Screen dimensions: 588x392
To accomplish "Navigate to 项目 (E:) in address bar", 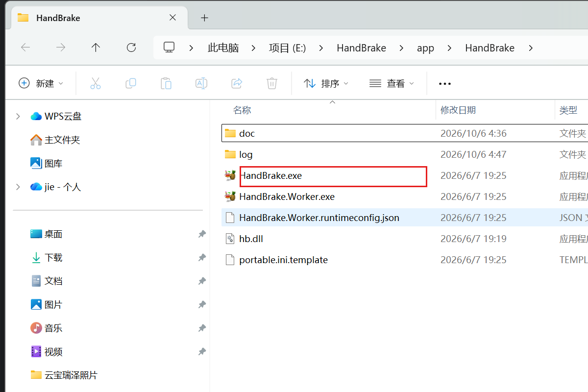I will pyautogui.click(x=287, y=48).
